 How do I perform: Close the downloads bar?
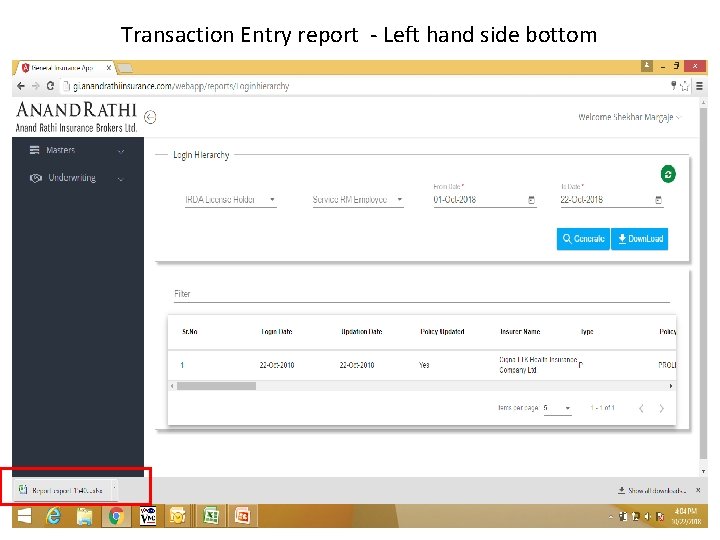tap(698, 490)
